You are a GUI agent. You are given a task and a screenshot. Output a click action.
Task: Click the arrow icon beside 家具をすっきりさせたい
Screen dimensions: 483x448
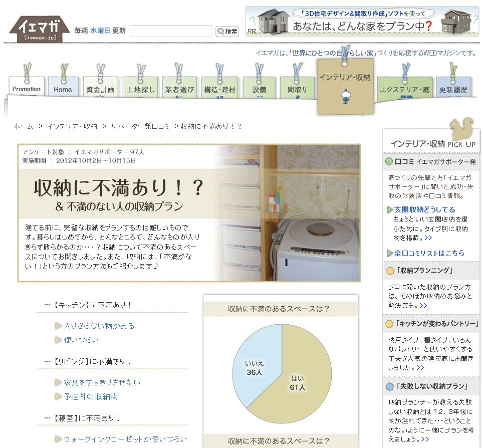pos(58,383)
